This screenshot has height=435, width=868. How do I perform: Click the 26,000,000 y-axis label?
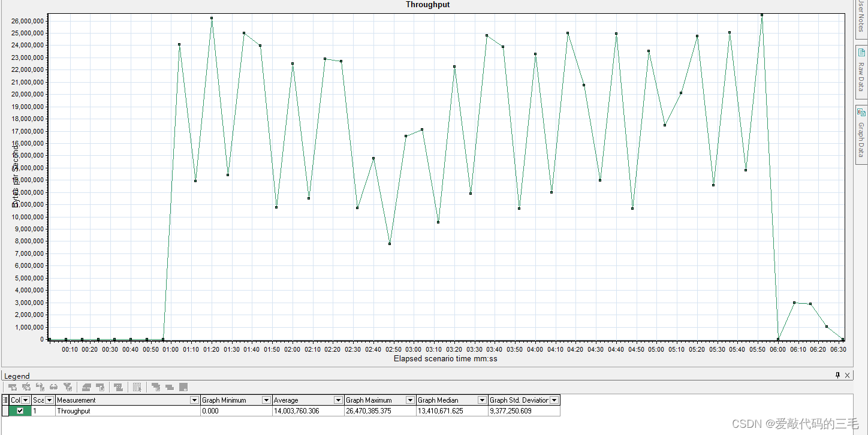tap(27, 21)
